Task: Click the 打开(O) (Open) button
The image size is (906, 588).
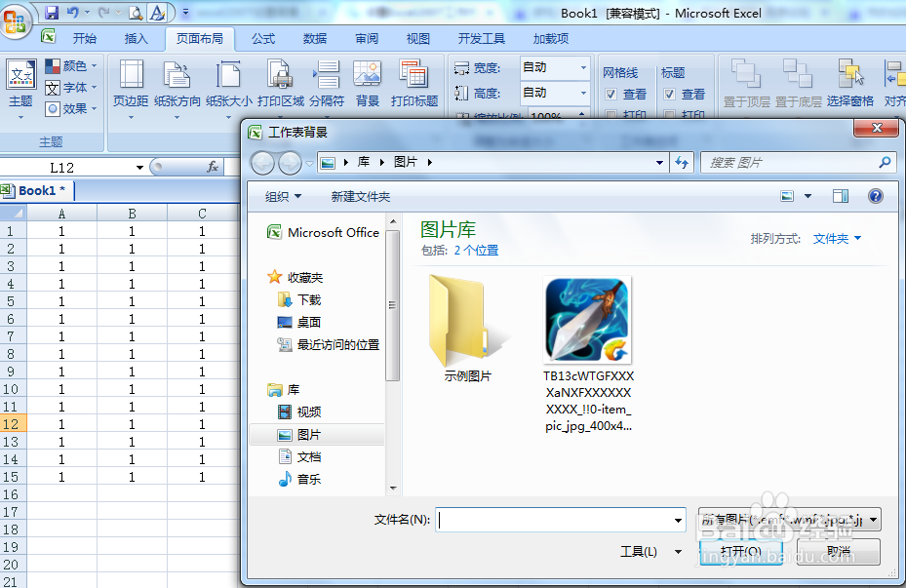Action: (739, 551)
